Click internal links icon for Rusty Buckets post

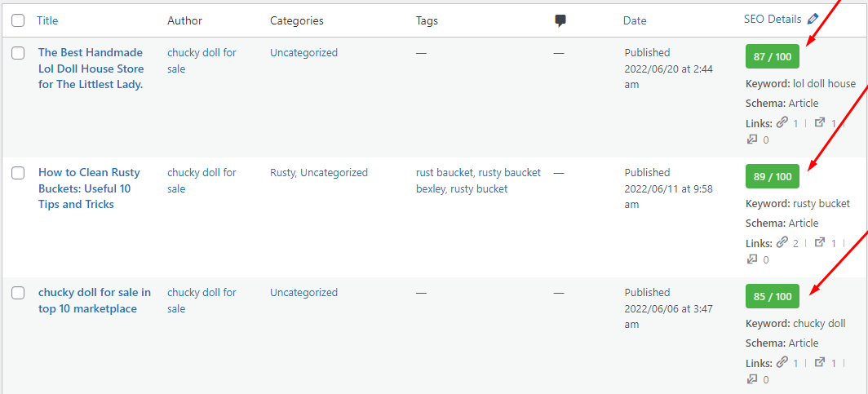click(x=782, y=242)
